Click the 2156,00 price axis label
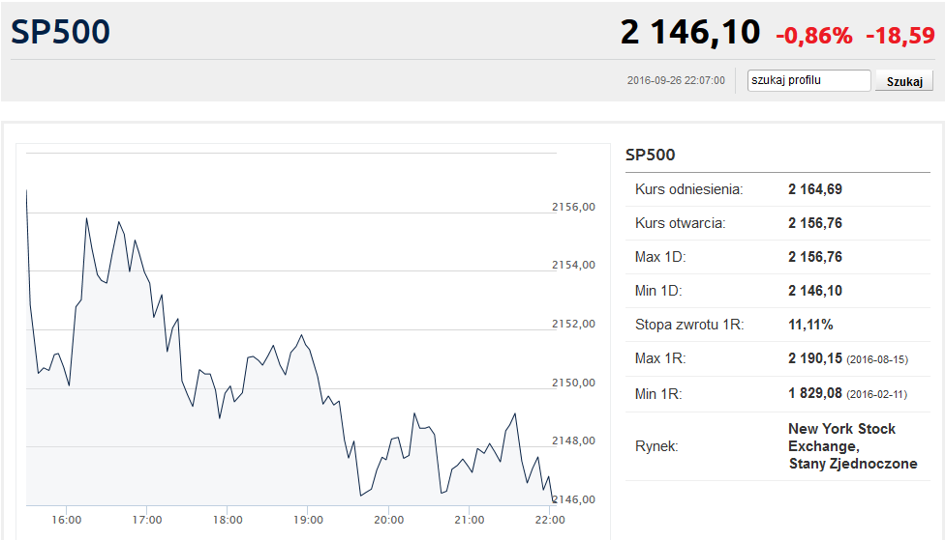945x540 pixels. [573, 207]
